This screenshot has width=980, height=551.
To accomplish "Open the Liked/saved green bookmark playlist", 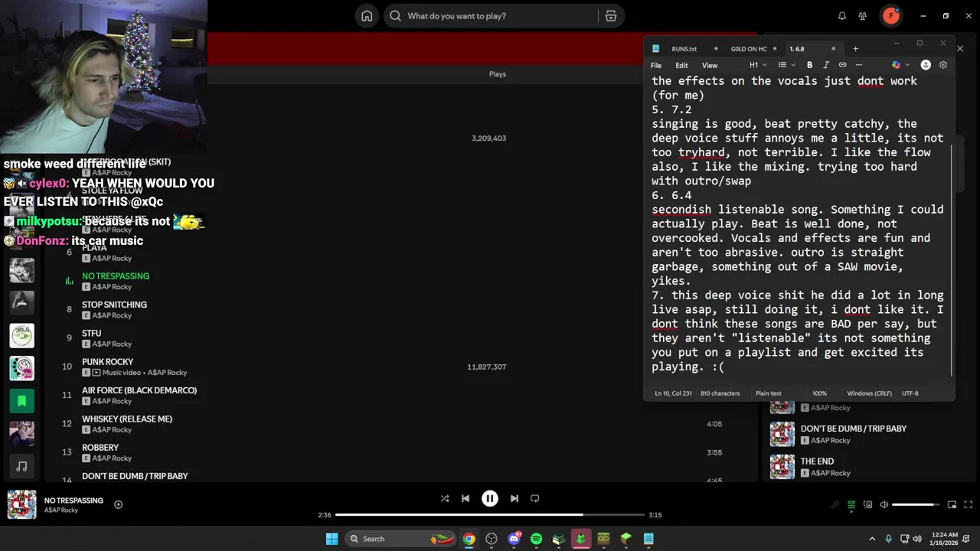I will pos(21,401).
